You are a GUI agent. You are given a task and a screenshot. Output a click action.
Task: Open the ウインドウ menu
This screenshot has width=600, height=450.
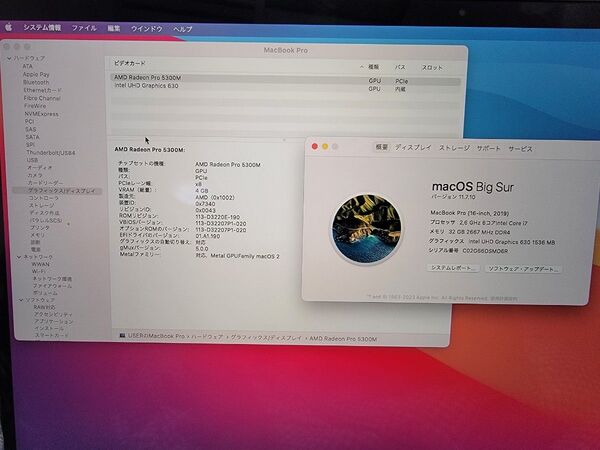[147, 29]
